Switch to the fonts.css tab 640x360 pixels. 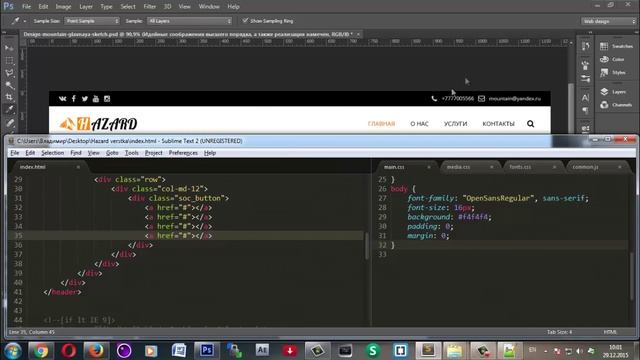tap(531, 167)
